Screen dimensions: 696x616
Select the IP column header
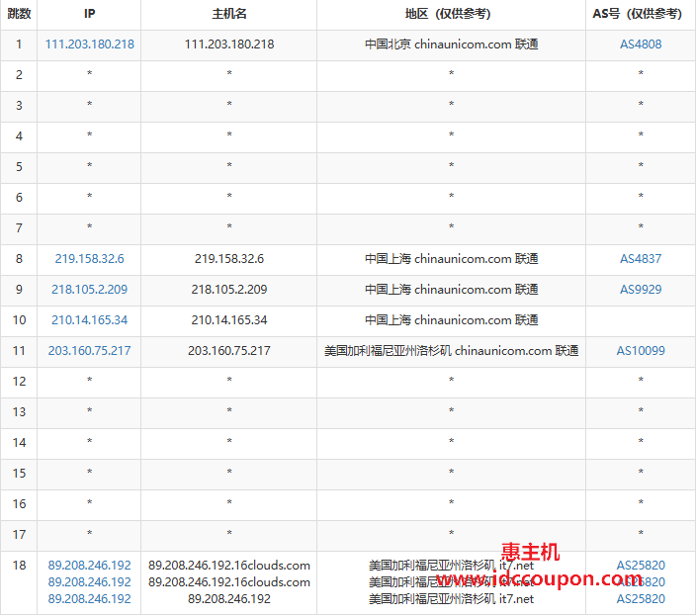pyautogui.click(x=89, y=14)
